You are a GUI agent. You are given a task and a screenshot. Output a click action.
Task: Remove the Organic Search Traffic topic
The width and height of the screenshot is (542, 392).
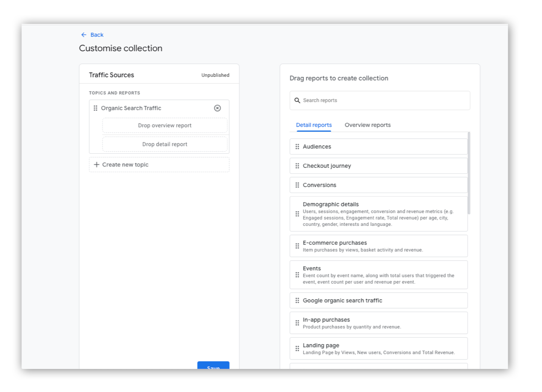click(x=218, y=108)
